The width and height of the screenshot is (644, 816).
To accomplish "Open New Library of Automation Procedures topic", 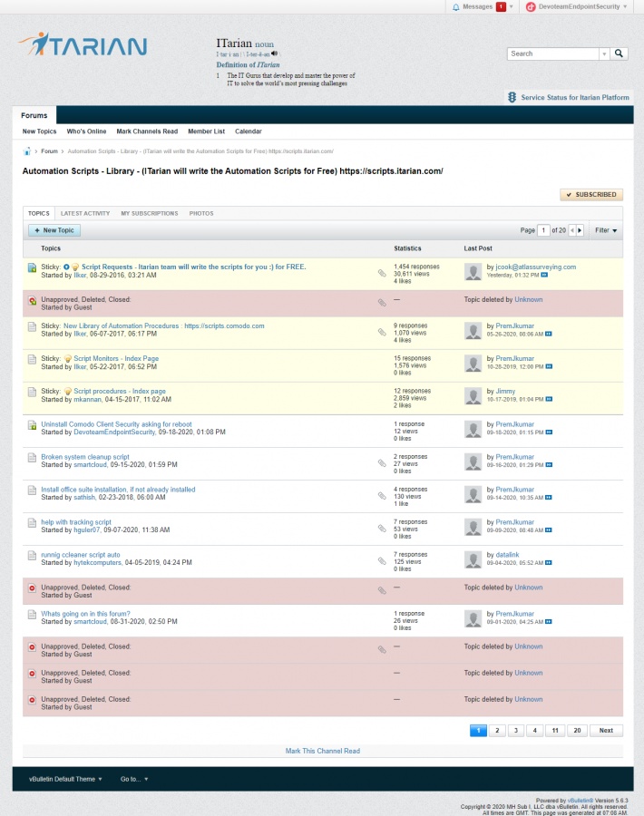I will pyautogui.click(x=163, y=325).
